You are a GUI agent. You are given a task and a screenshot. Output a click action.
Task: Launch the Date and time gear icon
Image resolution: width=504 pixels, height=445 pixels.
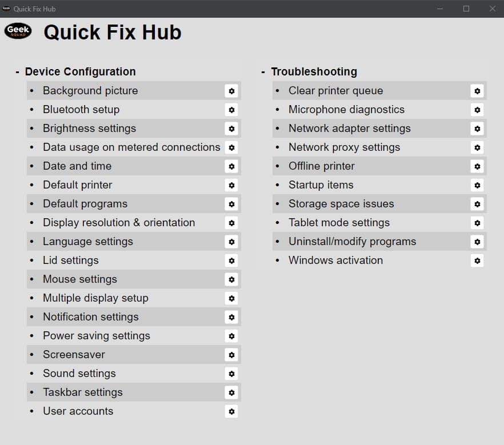point(231,166)
